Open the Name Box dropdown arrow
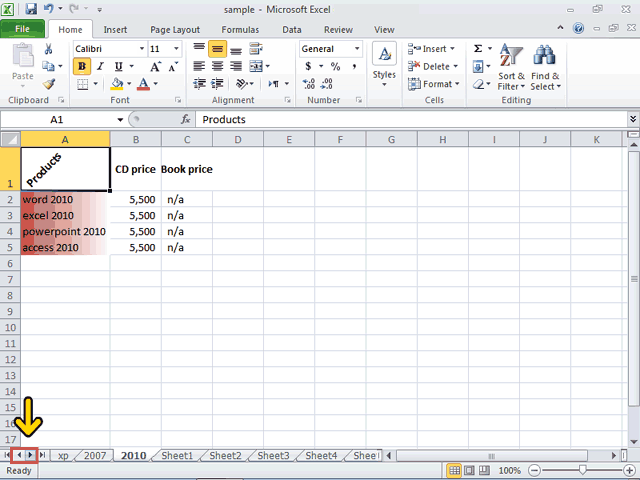This screenshot has width=640, height=480. pos(120,120)
